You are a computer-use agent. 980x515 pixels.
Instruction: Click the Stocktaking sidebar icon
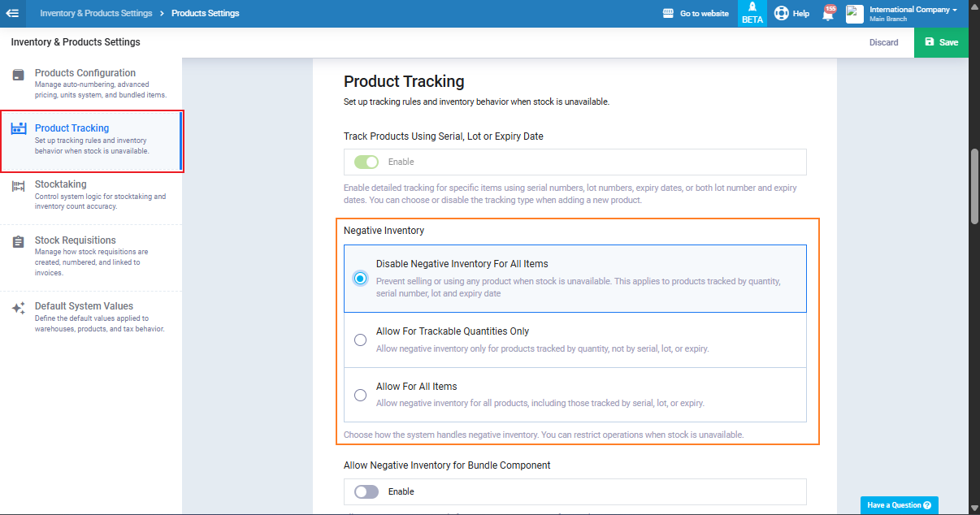pyautogui.click(x=18, y=186)
